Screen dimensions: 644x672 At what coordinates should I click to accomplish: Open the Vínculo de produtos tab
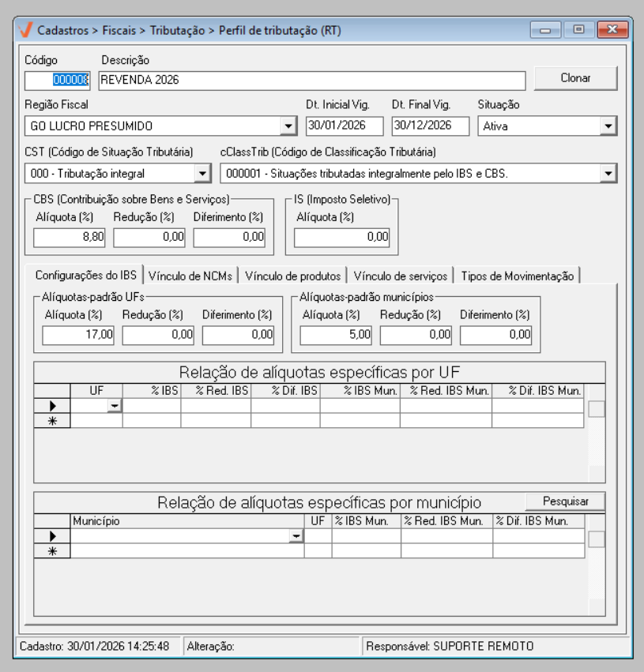click(x=292, y=276)
